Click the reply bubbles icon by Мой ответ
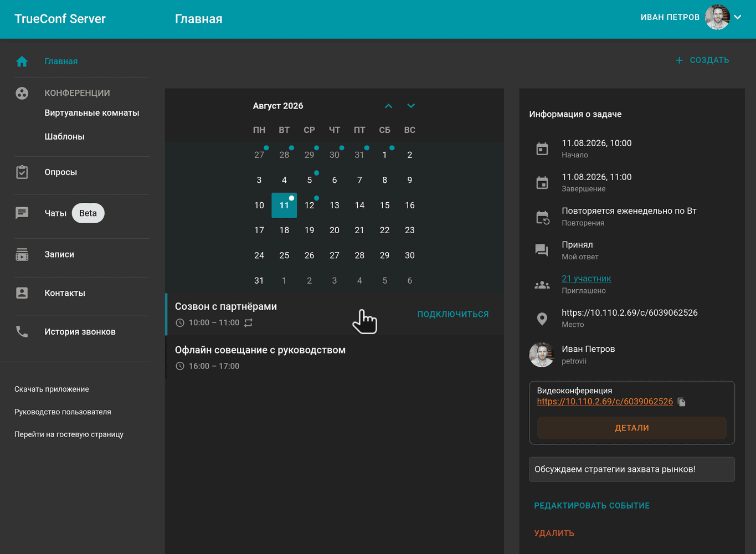The image size is (756, 554). (542, 250)
